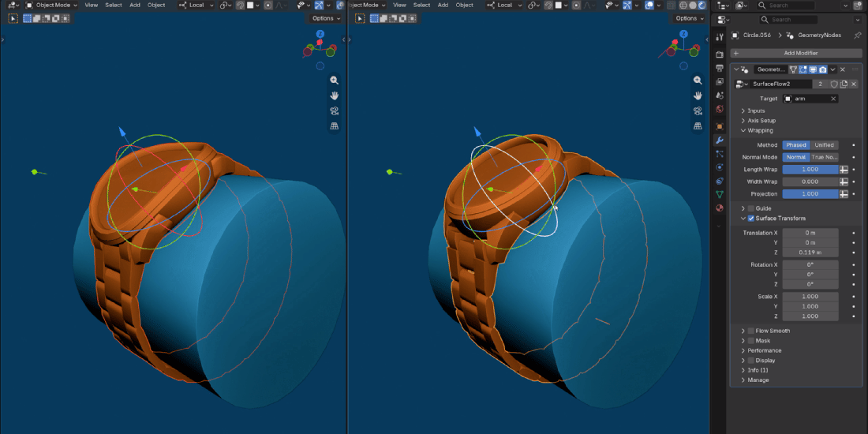Enable the Guide checkbox
868x434 pixels.
[751, 208]
